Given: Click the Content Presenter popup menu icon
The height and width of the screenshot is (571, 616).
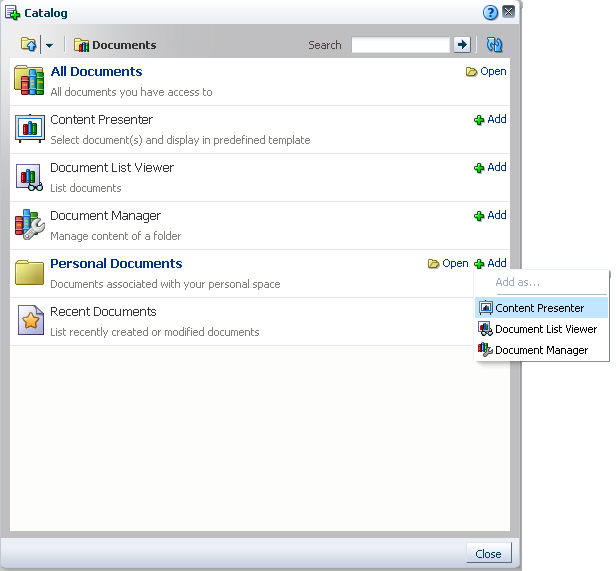Looking at the screenshot, I should click(x=486, y=308).
